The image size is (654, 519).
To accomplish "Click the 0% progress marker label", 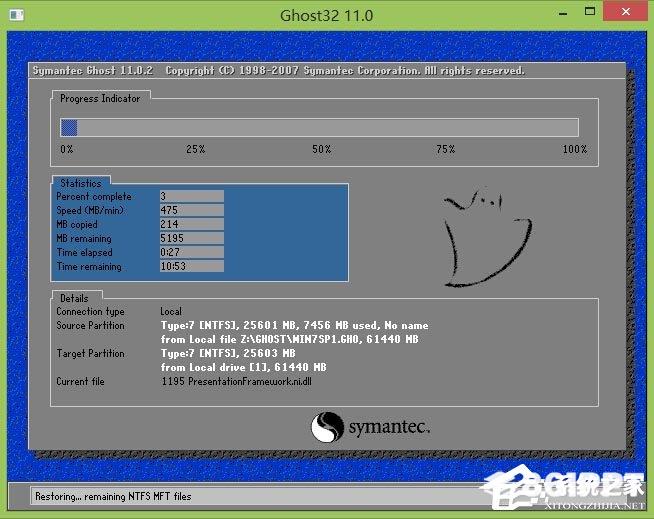I will 67,149.
